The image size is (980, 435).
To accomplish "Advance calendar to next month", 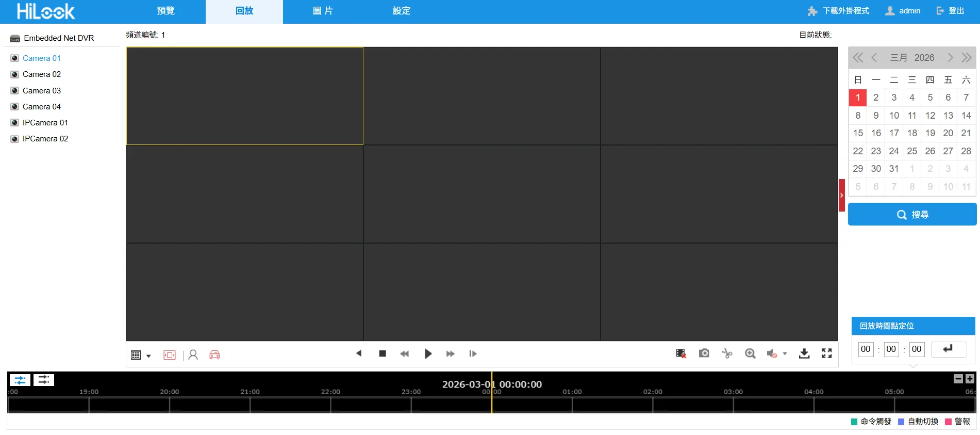I will pyautogui.click(x=950, y=58).
